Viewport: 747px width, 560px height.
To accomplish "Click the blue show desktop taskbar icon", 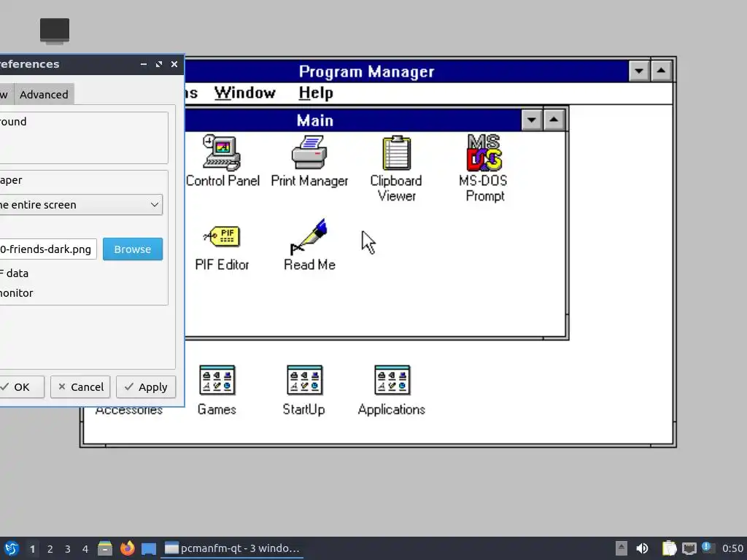I will pos(149,548).
